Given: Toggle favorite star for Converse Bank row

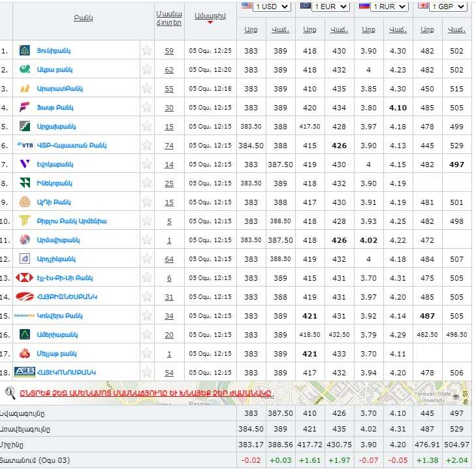Looking at the screenshot, I should coord(147,316).
